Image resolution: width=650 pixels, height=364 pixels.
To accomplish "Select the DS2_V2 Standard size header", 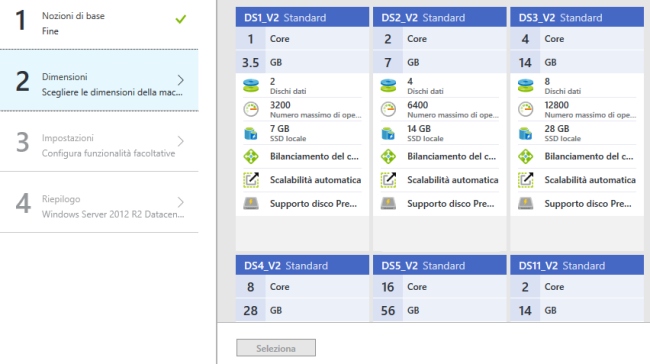I will [x=439, y=17].
